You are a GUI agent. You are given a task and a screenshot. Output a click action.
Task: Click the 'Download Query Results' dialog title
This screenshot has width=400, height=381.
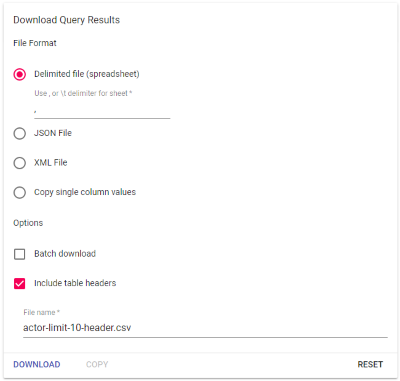66,20
